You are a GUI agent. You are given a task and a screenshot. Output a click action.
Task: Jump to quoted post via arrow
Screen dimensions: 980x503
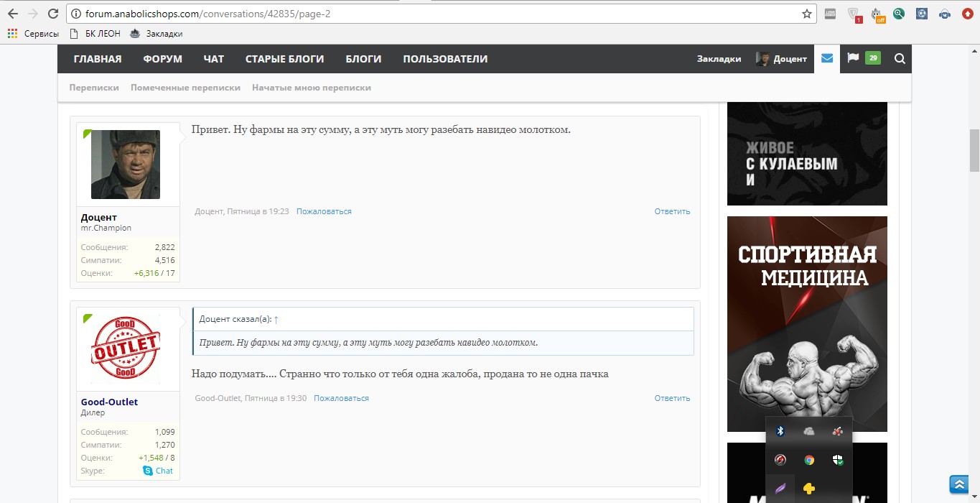click(276, 319)
